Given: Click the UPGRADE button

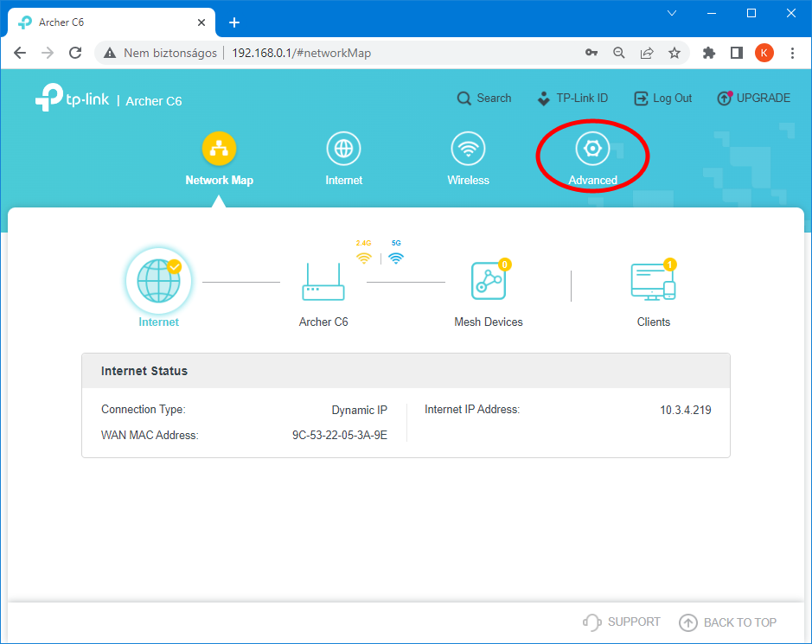Looking at the screenshot, I should click(x=753, y=99).
